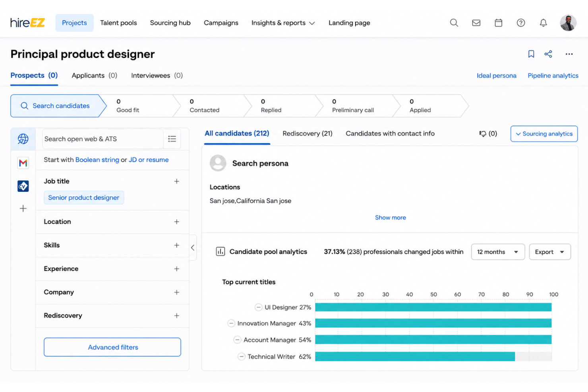Viewport: 588px width, 392px height.
Task: Collapse the filter panel with left chevron
Action: pyautogui.click(x=193, y=247)
